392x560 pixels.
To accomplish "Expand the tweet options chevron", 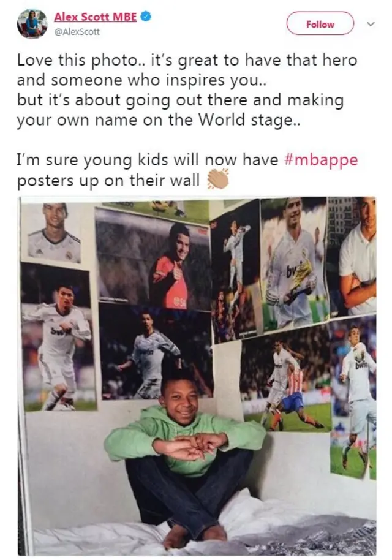I will tap(371, 25).
